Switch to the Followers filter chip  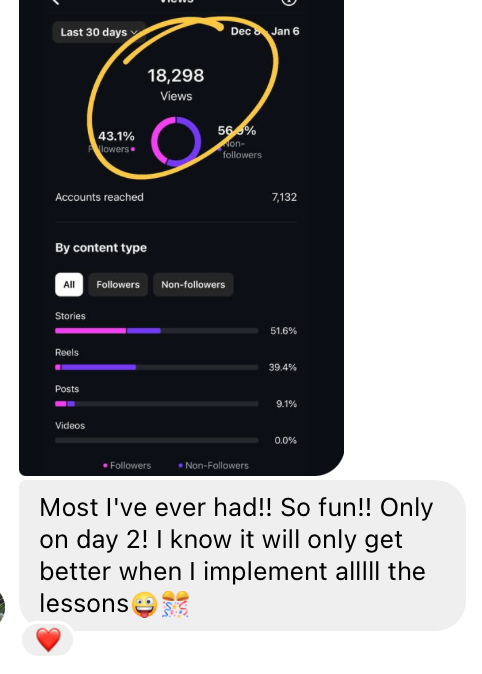(118, 285)
